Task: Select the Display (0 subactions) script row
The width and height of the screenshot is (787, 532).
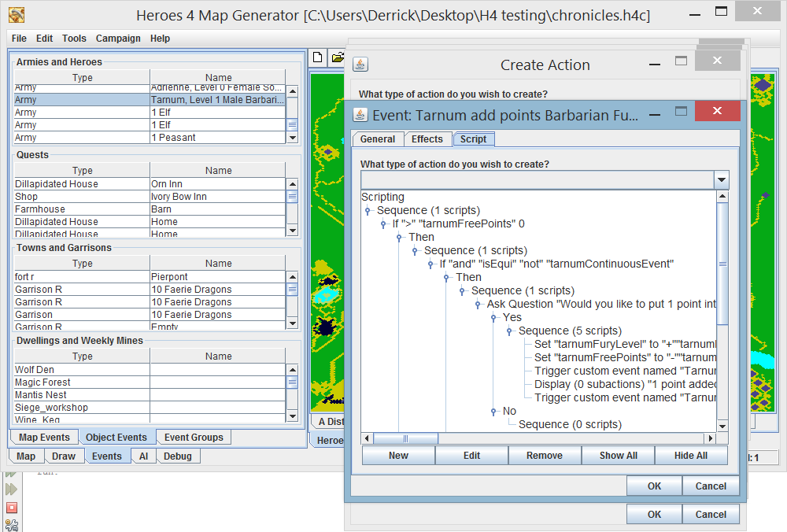Action: point(625,385)
